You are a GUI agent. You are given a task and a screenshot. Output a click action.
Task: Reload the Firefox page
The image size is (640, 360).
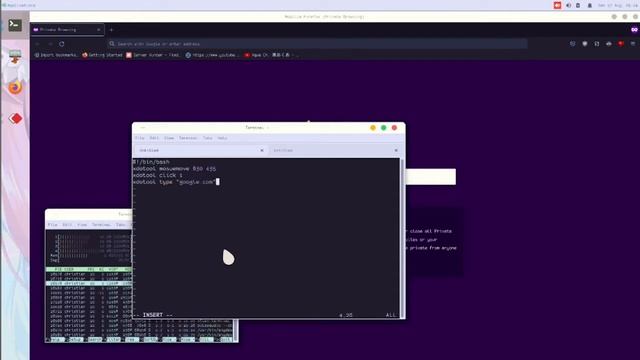pyautogui.click(x=62, y=44)
